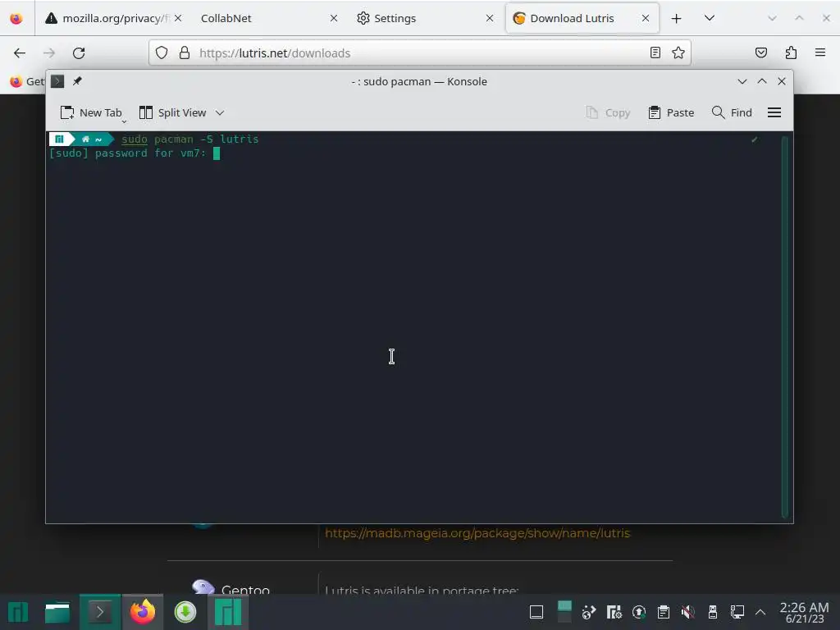Switch virtual desktop in pager
The image size is (840, 630).
564,612
